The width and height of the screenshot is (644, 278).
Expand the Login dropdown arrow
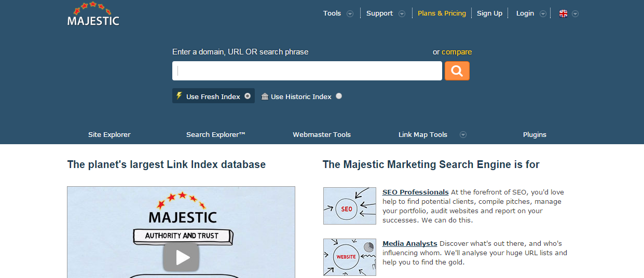[x=543, y=14]
